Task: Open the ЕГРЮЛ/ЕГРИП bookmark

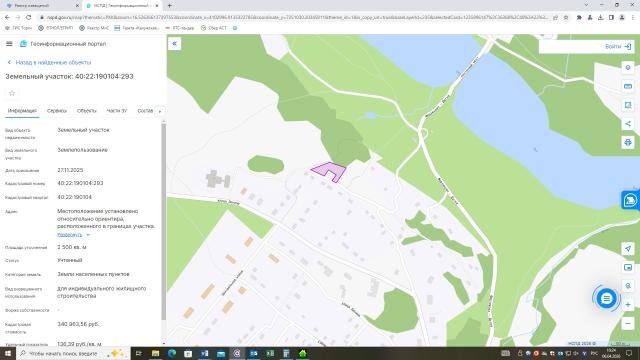Action: (56, 28)
